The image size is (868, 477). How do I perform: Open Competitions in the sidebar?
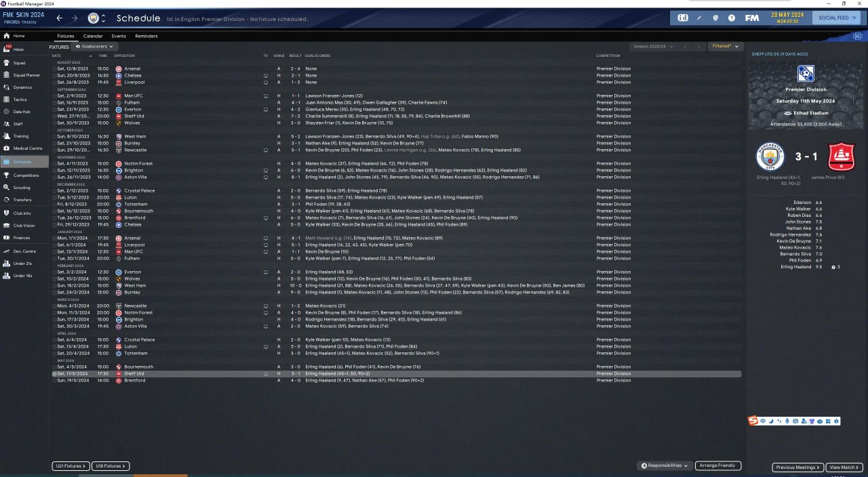(x=24, y=175)
